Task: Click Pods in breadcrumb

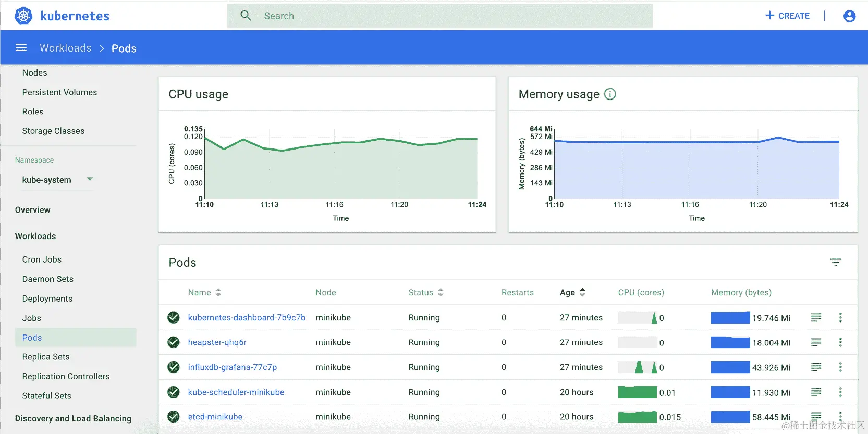Action: point(124,48)
